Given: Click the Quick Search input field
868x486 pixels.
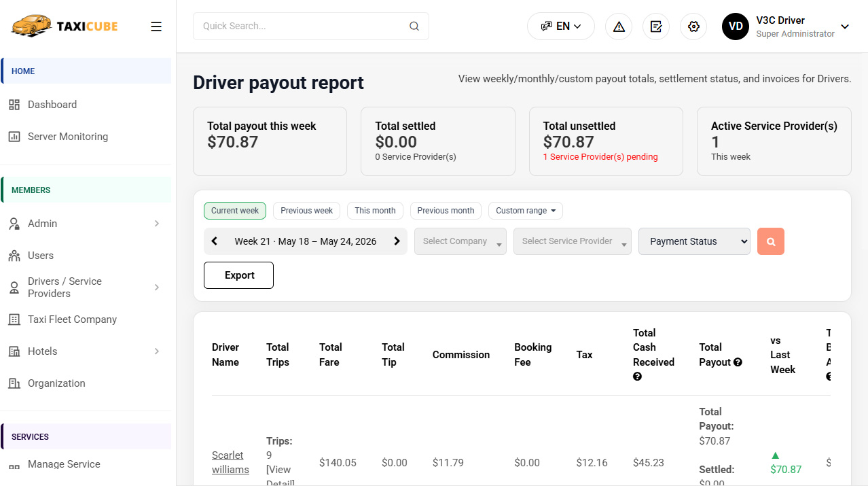Looking at the screenshot, I should point(311,26).
